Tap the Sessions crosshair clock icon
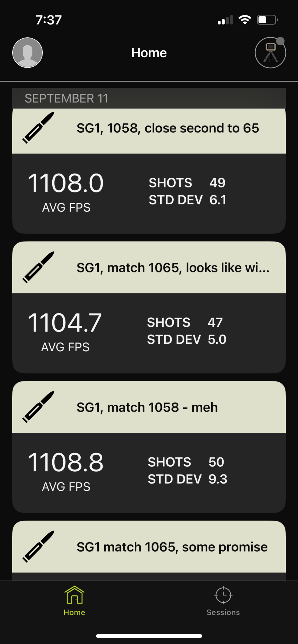Image resolution: width=298 pixels, height=644 pixels. pos(223,595)
